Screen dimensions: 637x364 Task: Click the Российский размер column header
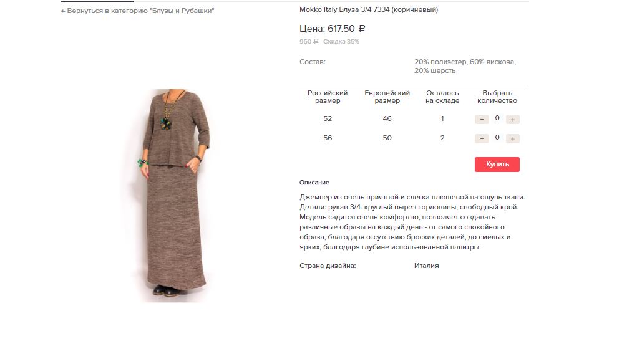click(328, 97)
